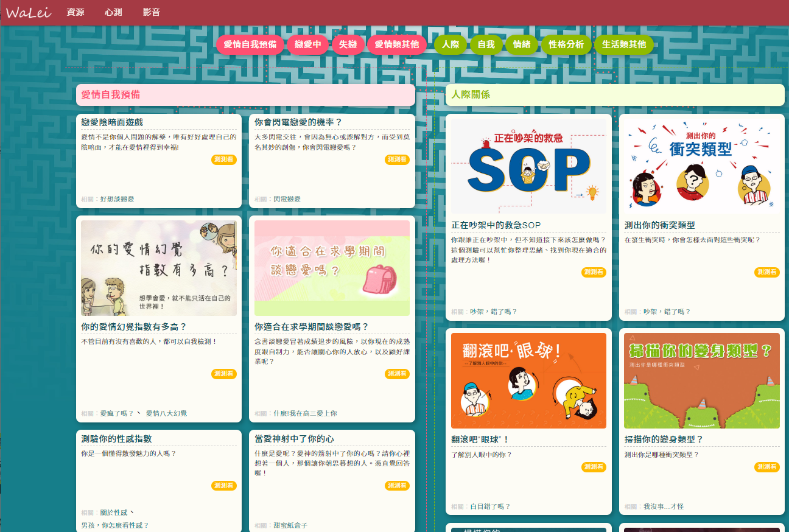Click the blue SOP thumbnail image
Image resolution: width=789 pixels, height=532 pixels.
(x=528, y=166)
